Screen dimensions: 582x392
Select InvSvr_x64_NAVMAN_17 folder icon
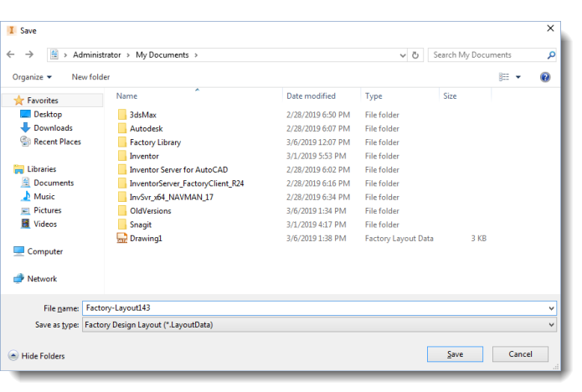(122, 197)
